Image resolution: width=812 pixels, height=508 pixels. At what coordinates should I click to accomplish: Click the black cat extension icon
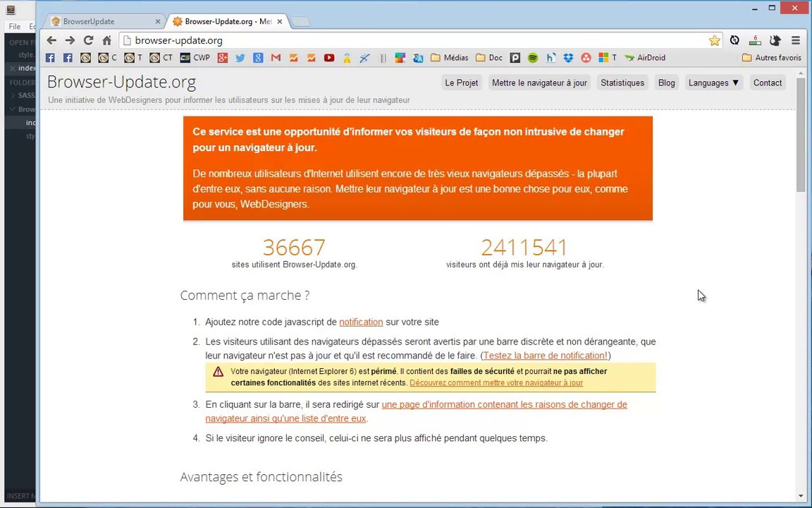click(x=775, y=40)
